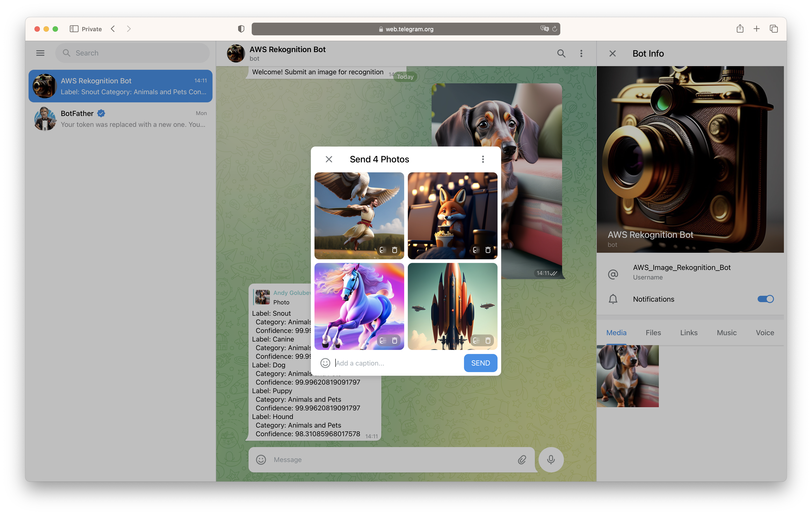Show Safari tab overview
Image resolution: width=812 pixels, height=515 pixels.
pyautogui.click(x=773, y=29)
